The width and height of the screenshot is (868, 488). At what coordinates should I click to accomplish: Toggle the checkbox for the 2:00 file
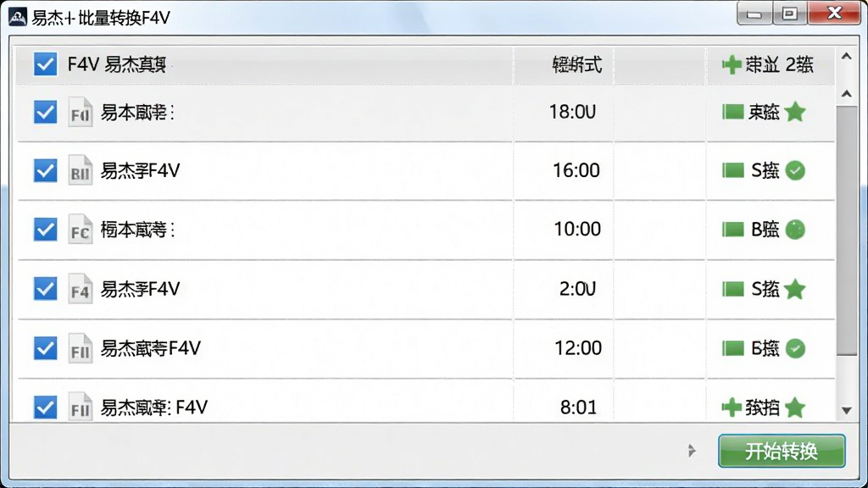46,289
